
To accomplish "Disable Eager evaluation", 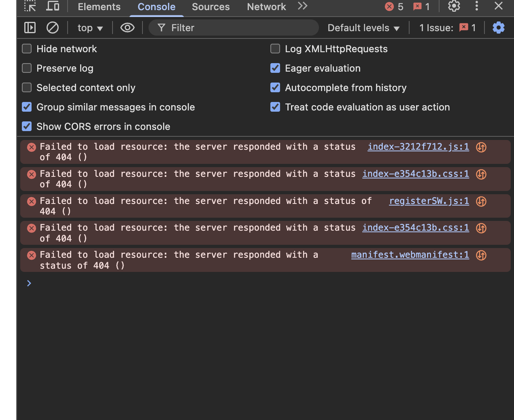I will (x=275, y=68).
